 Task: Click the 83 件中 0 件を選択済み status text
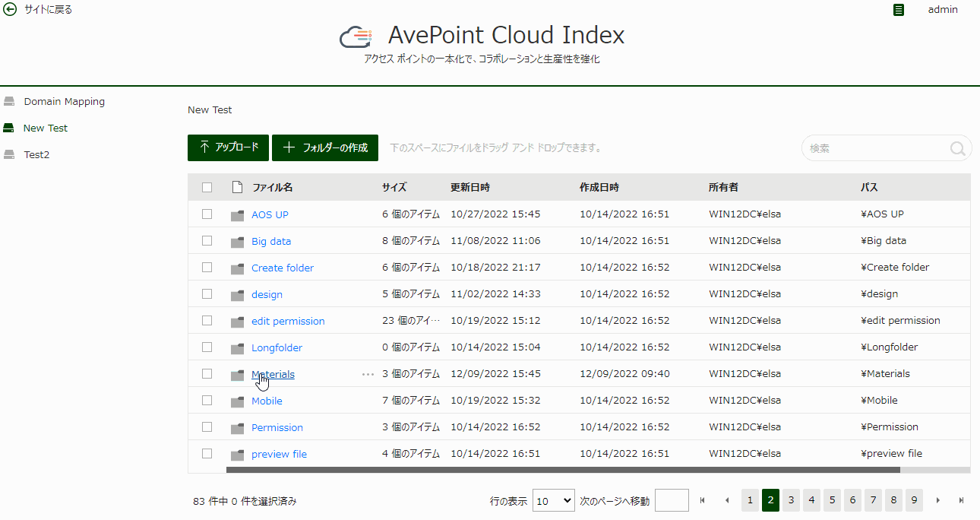click(x=245, y=501)
